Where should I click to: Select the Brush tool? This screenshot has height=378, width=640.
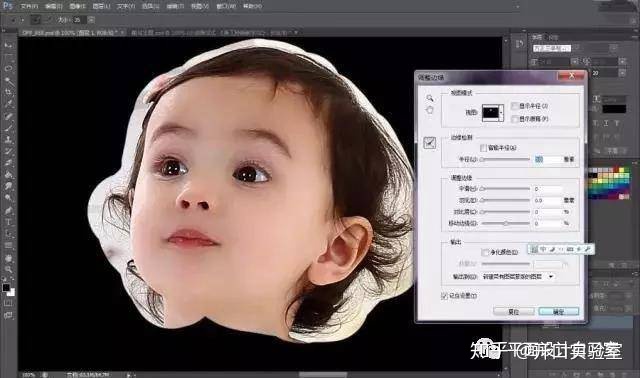click(x=8, y=128)
